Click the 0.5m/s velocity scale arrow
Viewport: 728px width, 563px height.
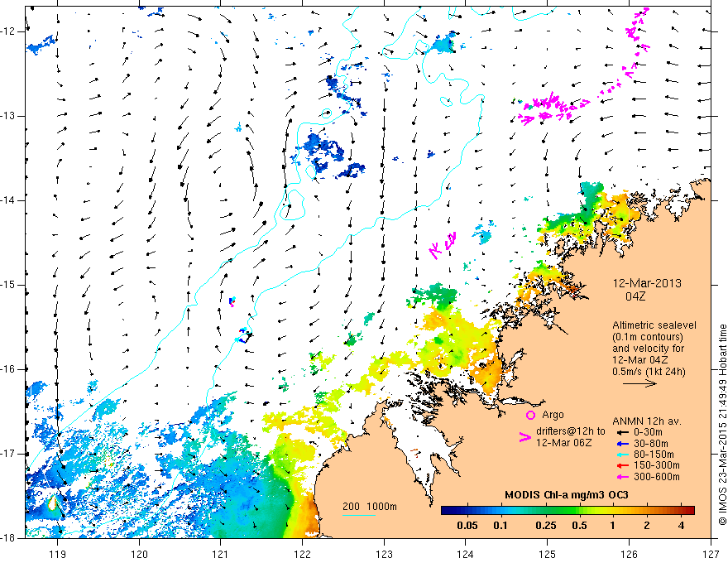[639, 383]
